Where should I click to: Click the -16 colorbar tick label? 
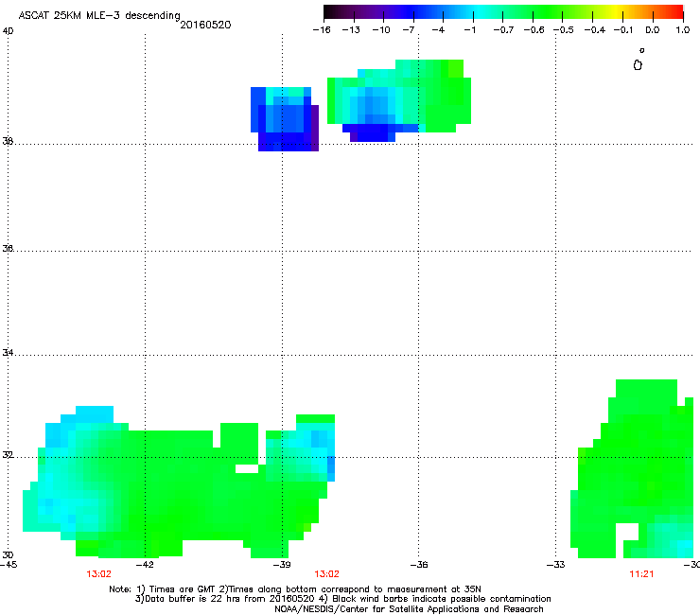(322, 30)
